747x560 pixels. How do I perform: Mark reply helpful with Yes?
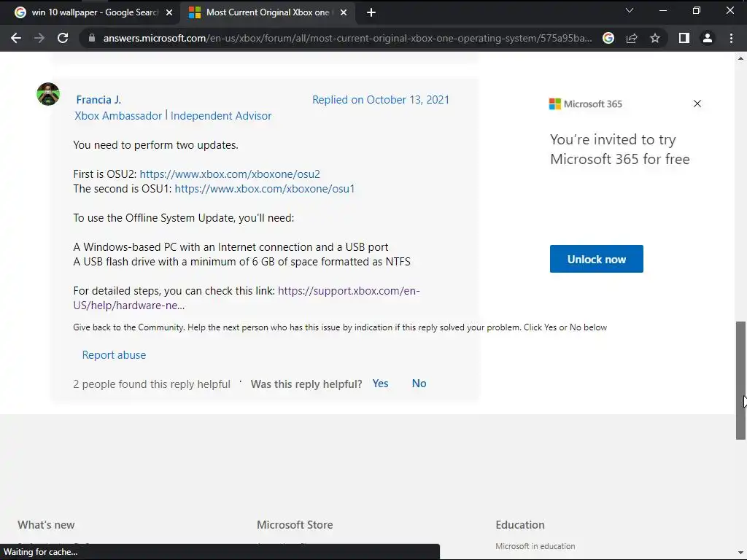[380, 384]
